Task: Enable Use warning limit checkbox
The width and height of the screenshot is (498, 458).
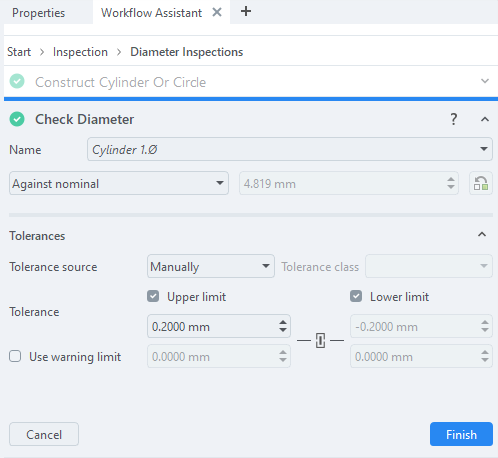Action: (x=15, y=356)
